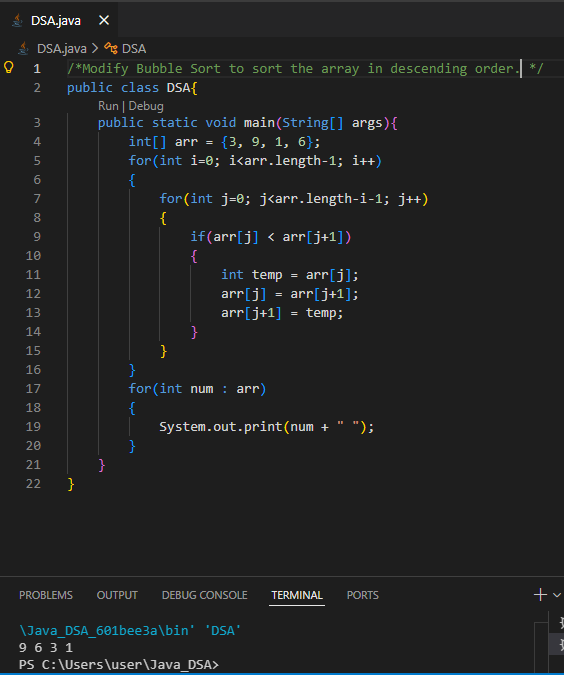Switch to the OUTPUT panel tab
564x675 pixels.
click(x=117, y=595)
